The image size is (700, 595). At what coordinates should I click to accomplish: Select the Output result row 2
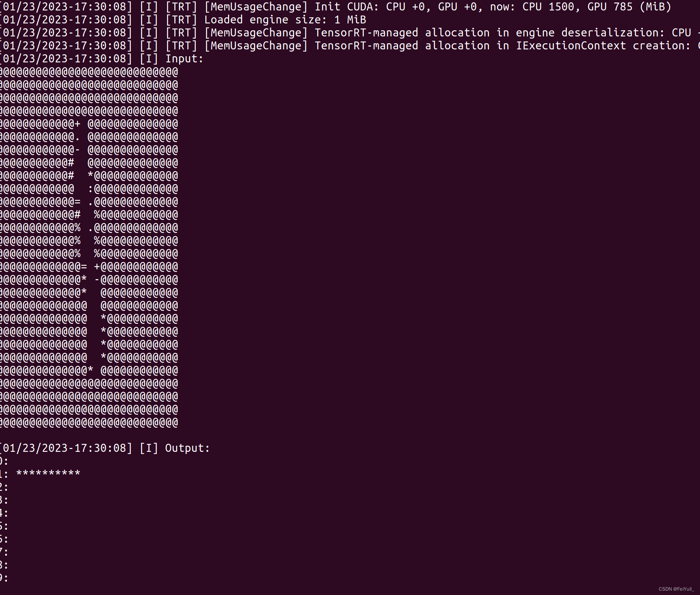pos(6,486)
